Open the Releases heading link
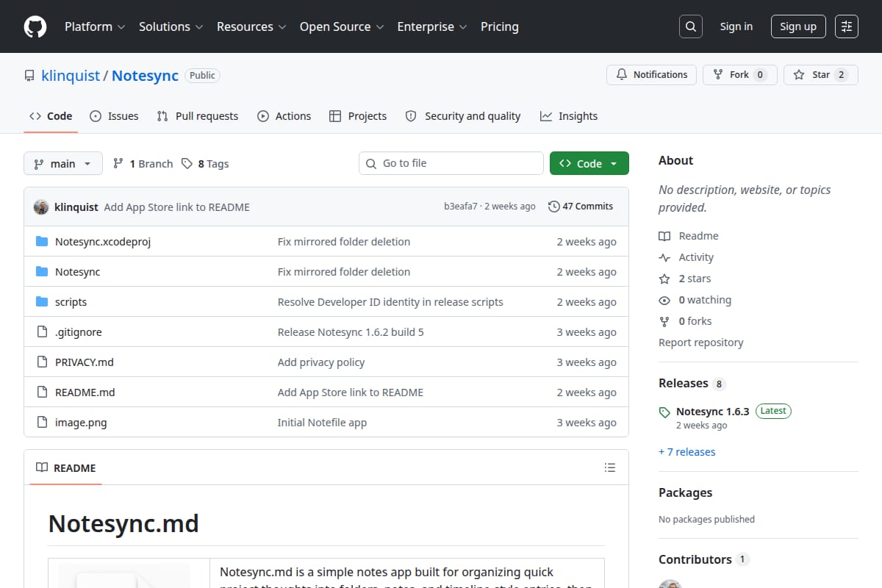The image size is (882, 588). (x=692, y=383)
